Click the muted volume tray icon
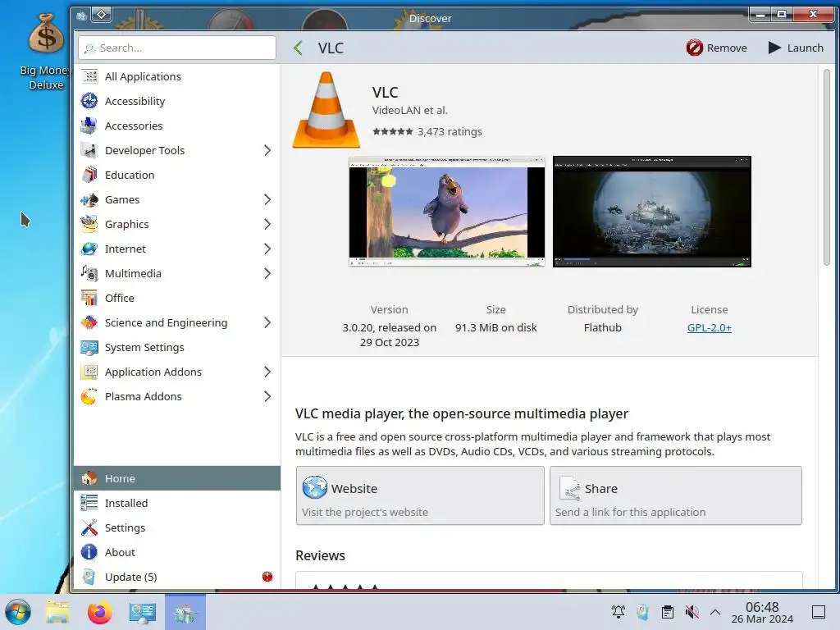Image resolution: width=840 pixels, height=630 pixels. coord(692,612)
